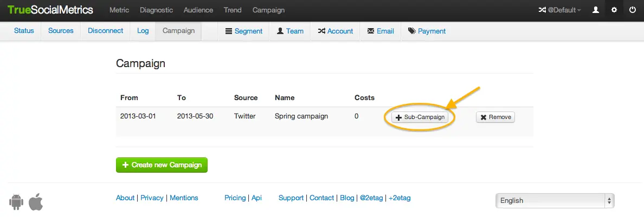The height and width of the screenshot is (217, 644).
Task: Remove the Spring campaign
Action: pyautogui.click(x=495, y=117)
